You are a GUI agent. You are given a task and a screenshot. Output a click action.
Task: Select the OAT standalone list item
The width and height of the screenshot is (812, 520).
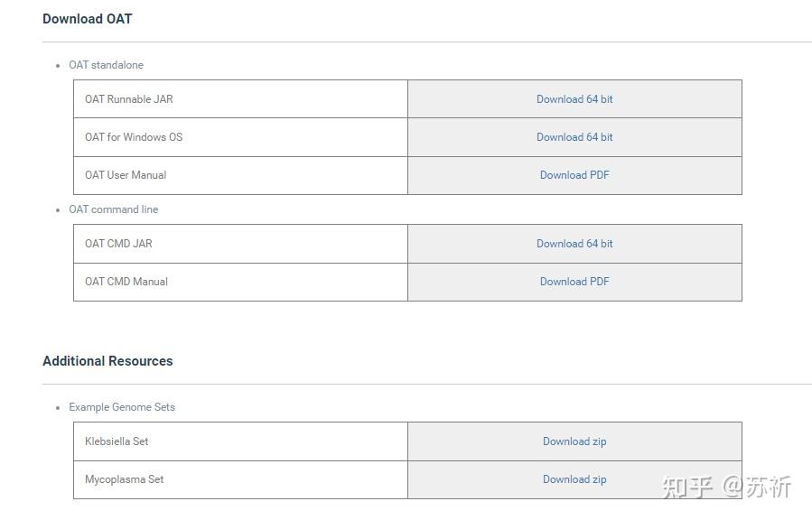coord(107,65)
